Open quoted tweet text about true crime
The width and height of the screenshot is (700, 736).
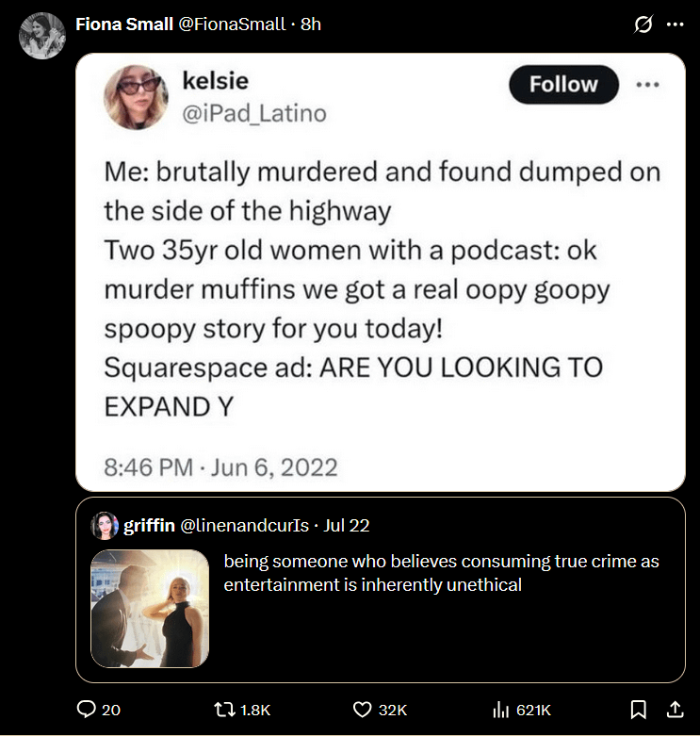[441, 573]
